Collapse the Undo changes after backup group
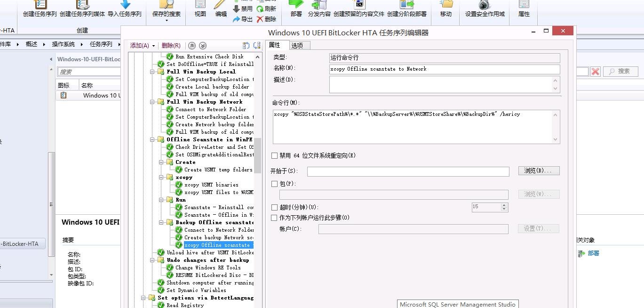 click(x=152, y=260)
